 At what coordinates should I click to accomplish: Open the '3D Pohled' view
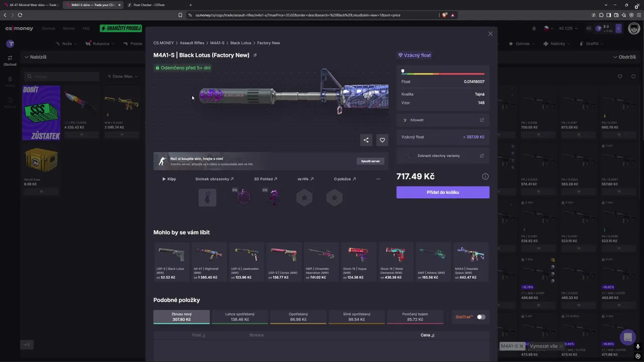(266, 179)
